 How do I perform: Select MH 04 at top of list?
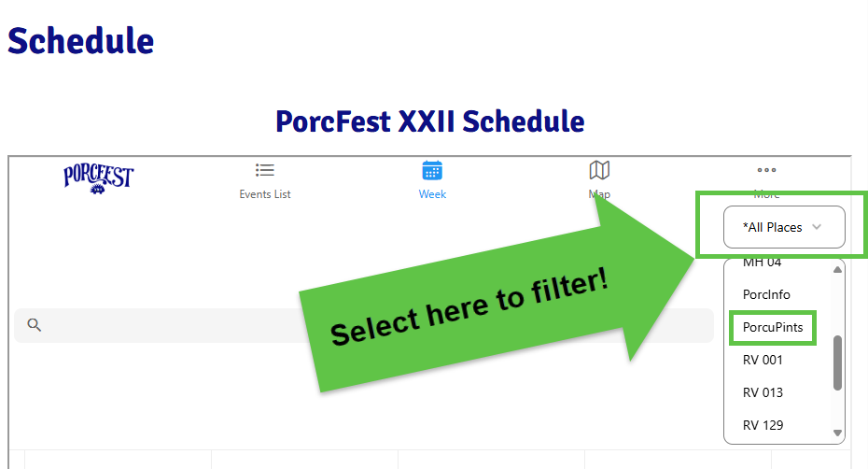(x=762, y=263)
